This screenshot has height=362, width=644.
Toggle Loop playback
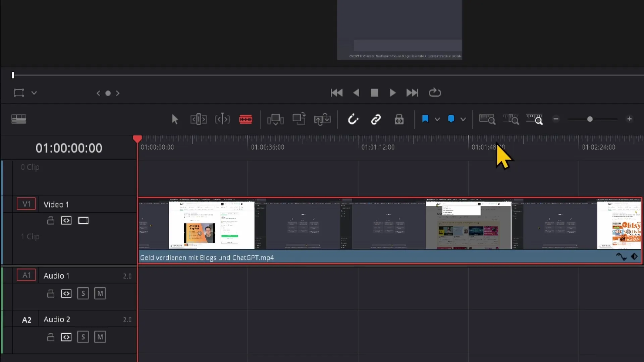[x=435, y=93]
